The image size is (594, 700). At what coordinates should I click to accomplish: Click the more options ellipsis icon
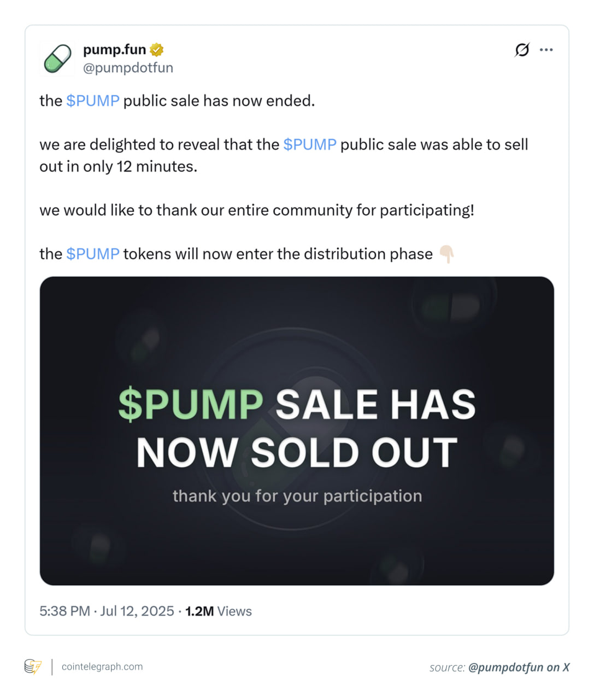point(547,49)
